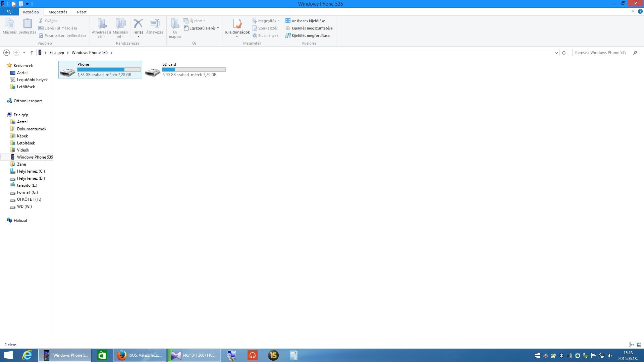Select telepítő (E:) drive

(27, 185)
